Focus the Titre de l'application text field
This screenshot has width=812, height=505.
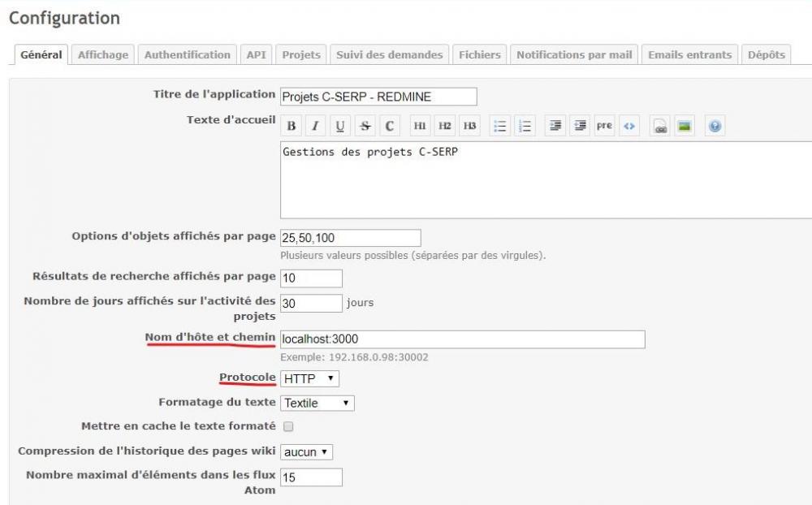click(x=378, y=97)
